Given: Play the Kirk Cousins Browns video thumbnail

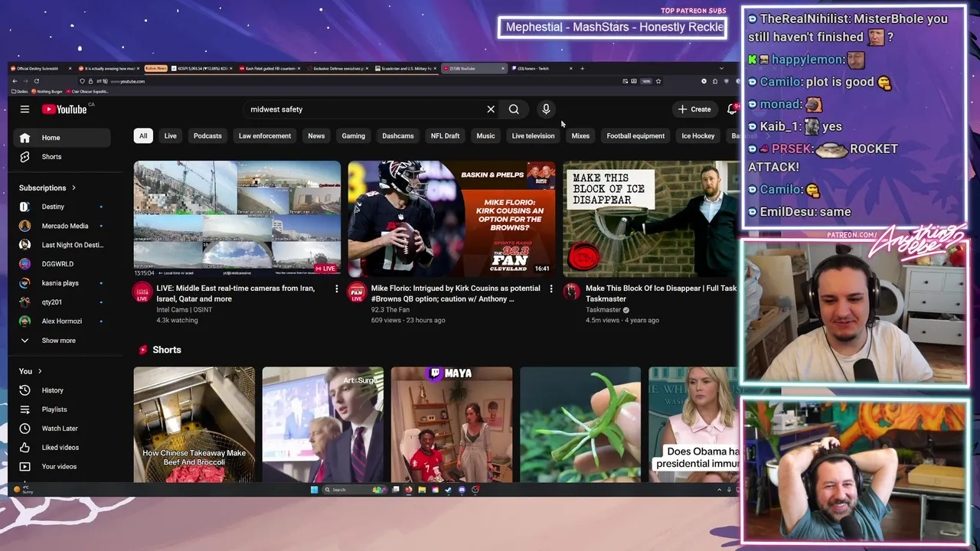Looking at the screenshot, I should coord(452,218).
